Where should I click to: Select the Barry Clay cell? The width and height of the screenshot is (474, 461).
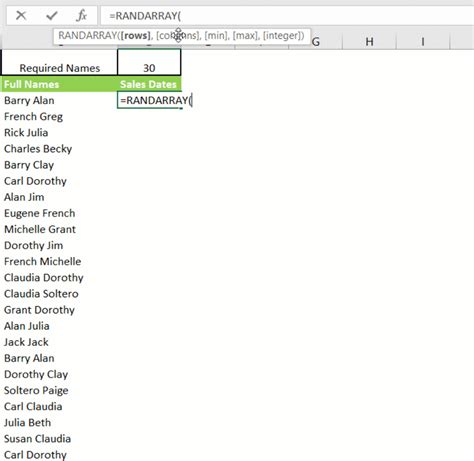pos(59,165)
